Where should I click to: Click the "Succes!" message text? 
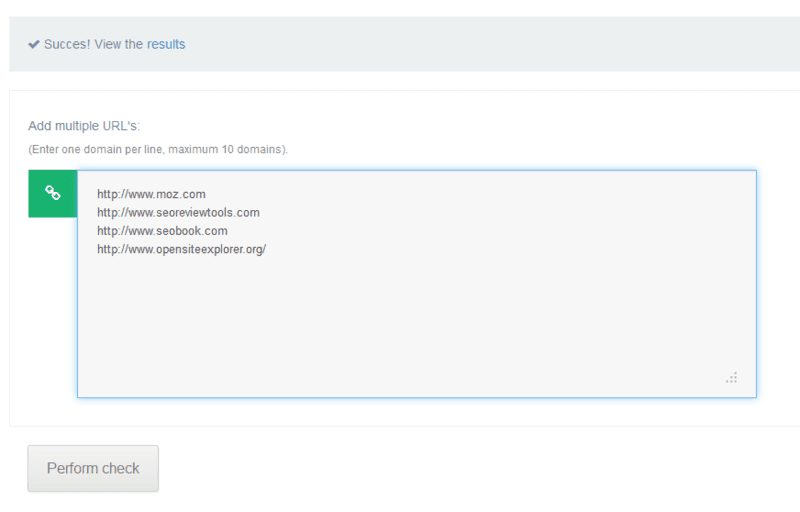(67, 44)
